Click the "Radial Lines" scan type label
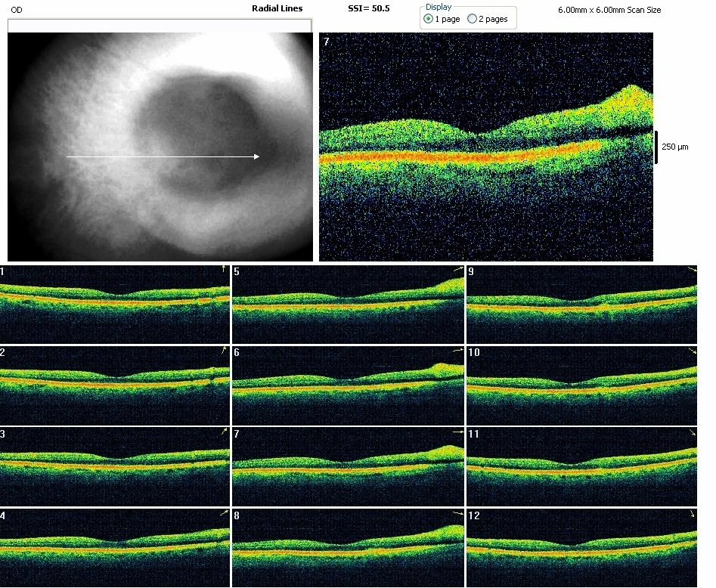Image resolution: width=716 pixels, height=588 pixels. tap(277, 8)
